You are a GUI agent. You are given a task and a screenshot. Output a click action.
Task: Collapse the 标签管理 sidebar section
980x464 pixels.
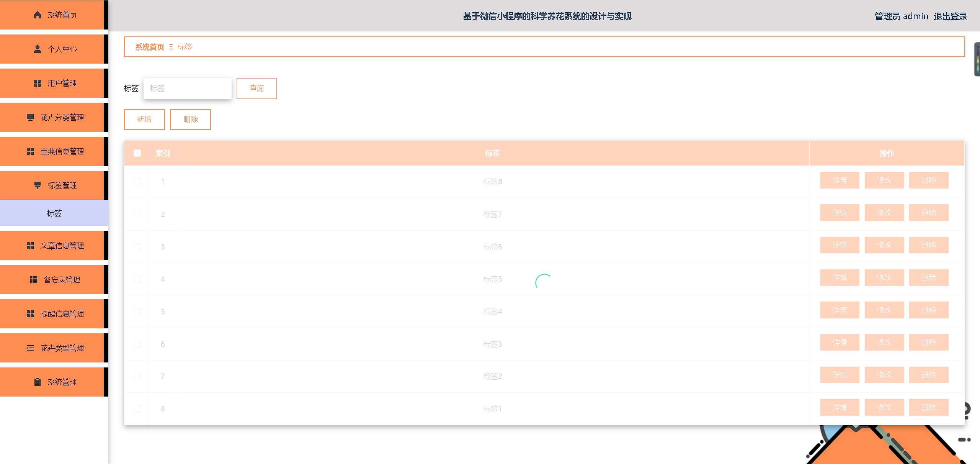click(62, 185)
